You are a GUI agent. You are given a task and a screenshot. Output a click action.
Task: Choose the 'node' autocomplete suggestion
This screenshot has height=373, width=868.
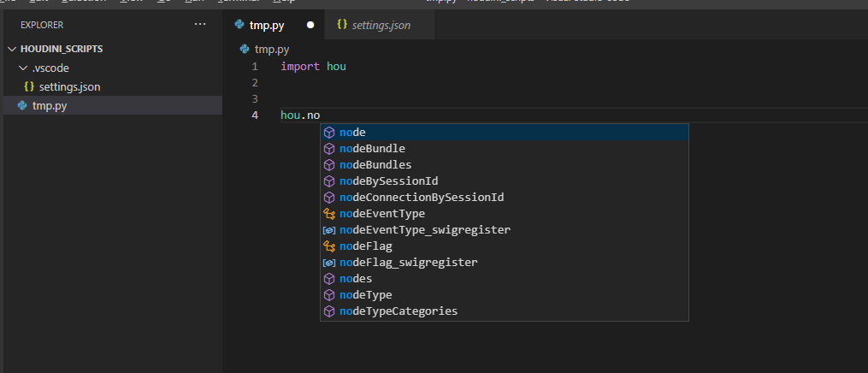point(352,132)
